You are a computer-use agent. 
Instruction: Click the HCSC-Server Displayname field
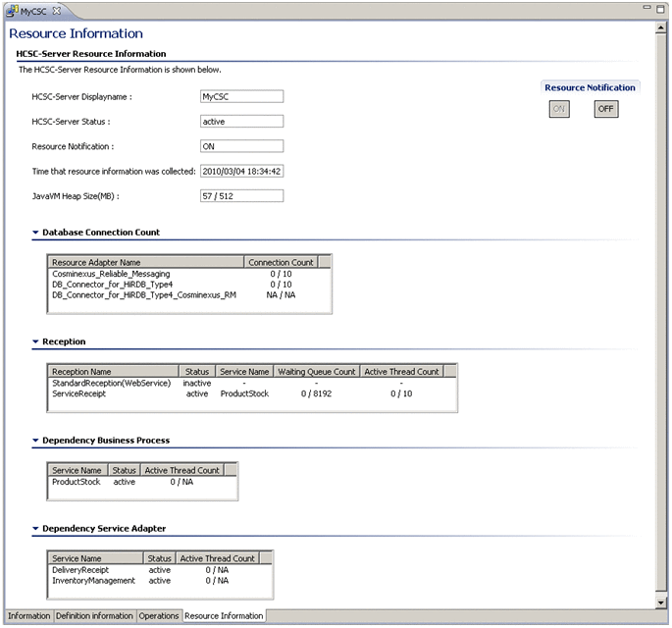click(241, 96)
